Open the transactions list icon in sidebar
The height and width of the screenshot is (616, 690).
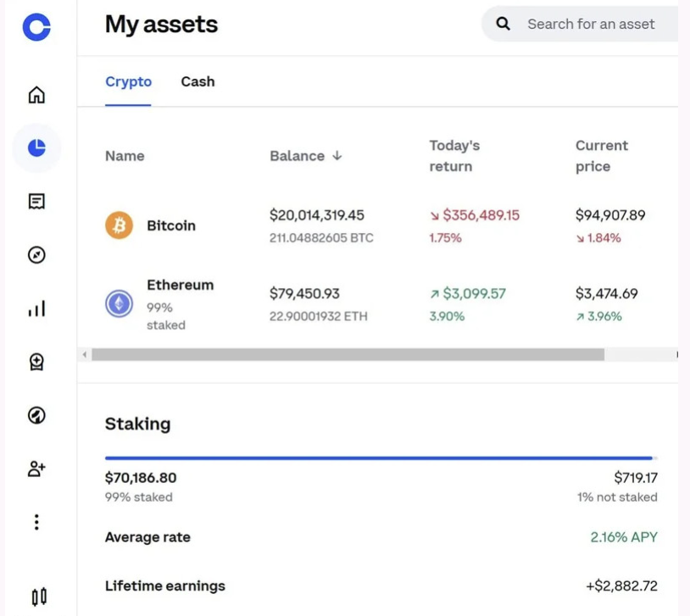pos(36,202)
